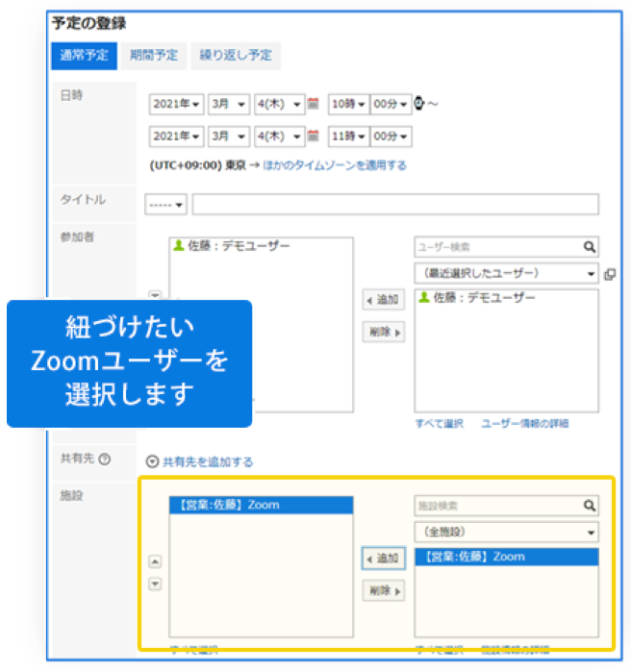
Task: Expand the (全施設) facility group dropdown
Action: (506, 532)
